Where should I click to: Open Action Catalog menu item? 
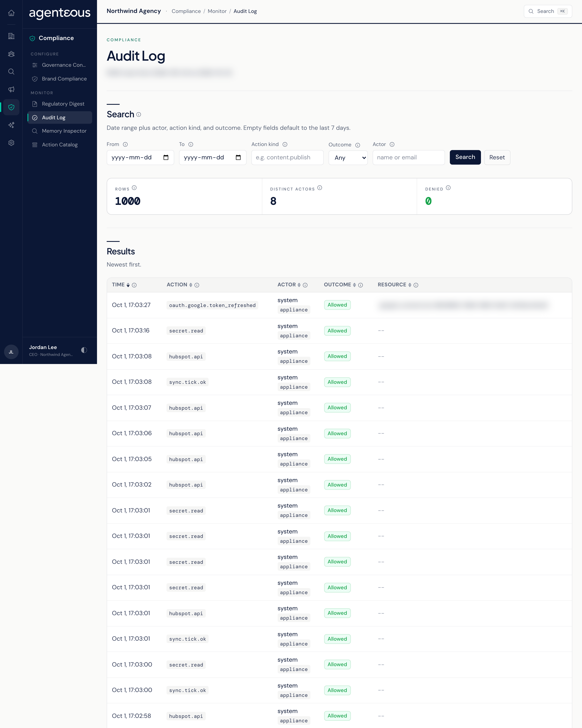coord(60,145)
